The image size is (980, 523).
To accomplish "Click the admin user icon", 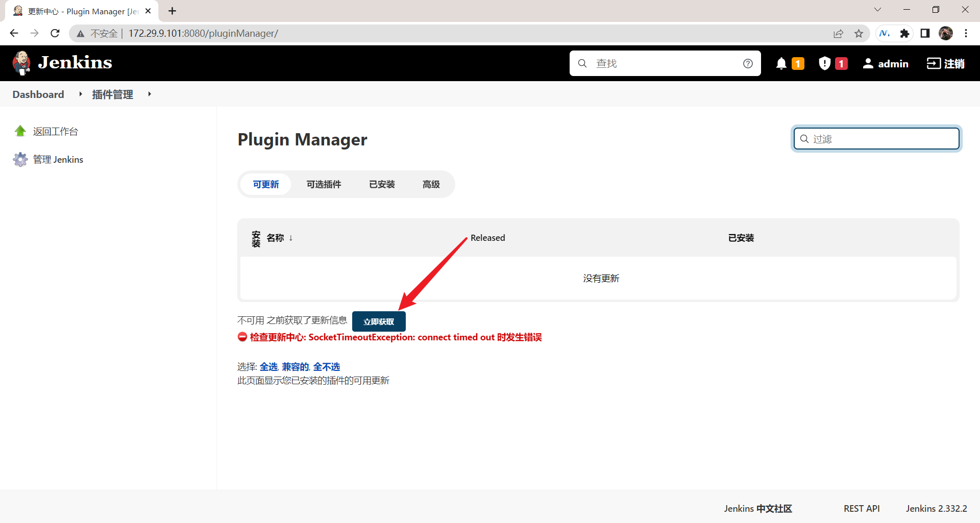I will [868, 63].
